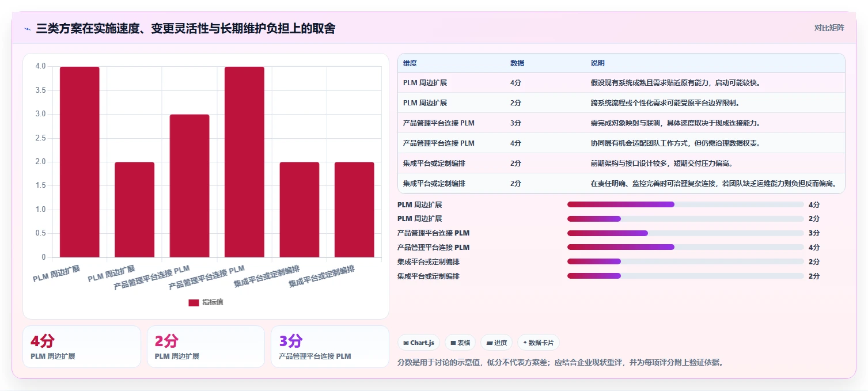Viewport: 868px width, 391px height.
Task: Click the 3分 label beside the progress bars
Action: coord(814,233)
